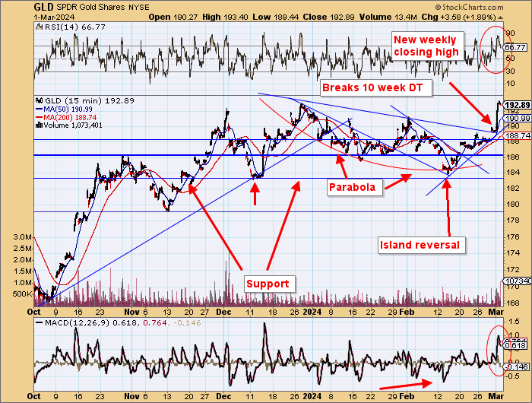The image size is (532, 403).
Task: Click the SPDR Gold Shares NYSE name
Action: point(104,7)
